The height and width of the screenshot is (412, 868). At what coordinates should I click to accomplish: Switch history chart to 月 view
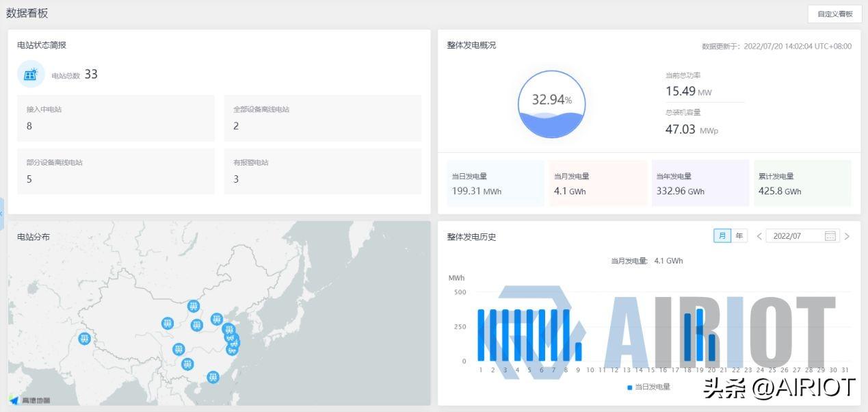722,236
